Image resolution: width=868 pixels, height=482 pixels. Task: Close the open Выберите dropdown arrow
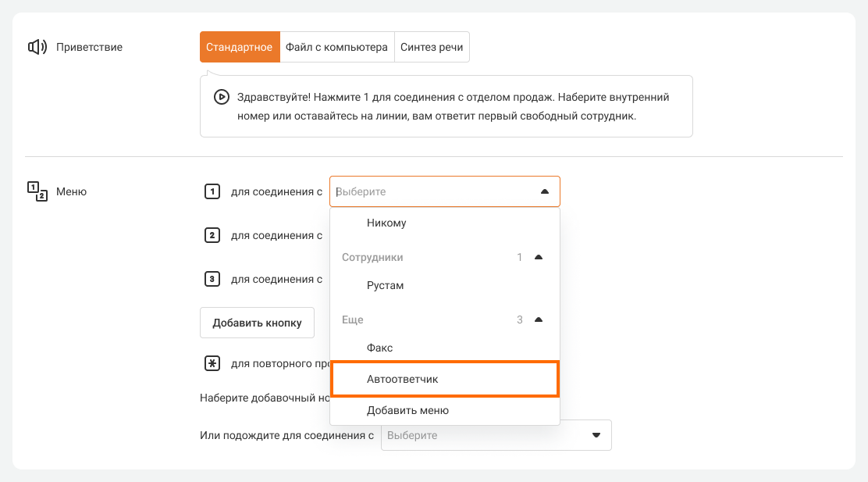tap(545, 191)
